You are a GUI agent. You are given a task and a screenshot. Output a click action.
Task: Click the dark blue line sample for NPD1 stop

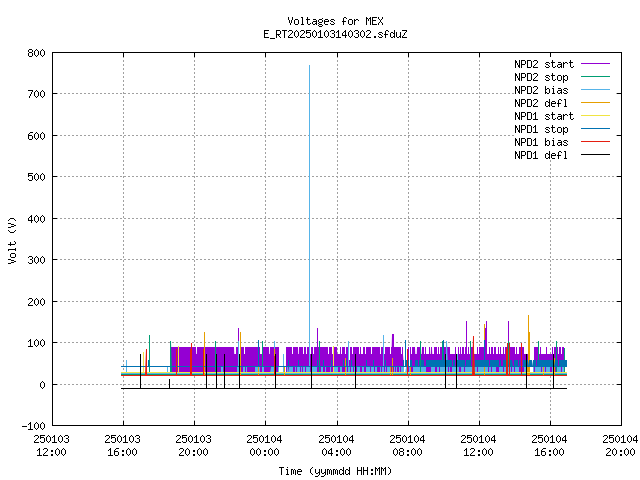point(595,129)
